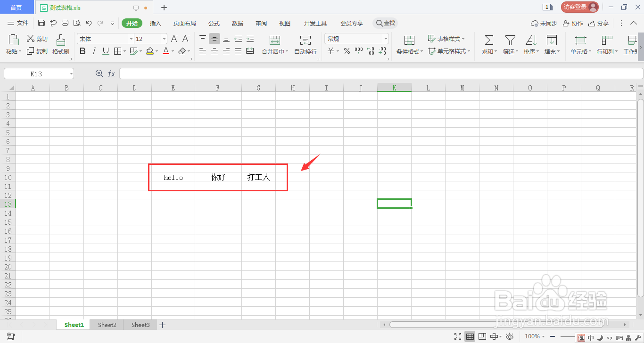Open the number format 常规 dropdown
Viewport: 644px width, 343px height.
click(386, 39)
